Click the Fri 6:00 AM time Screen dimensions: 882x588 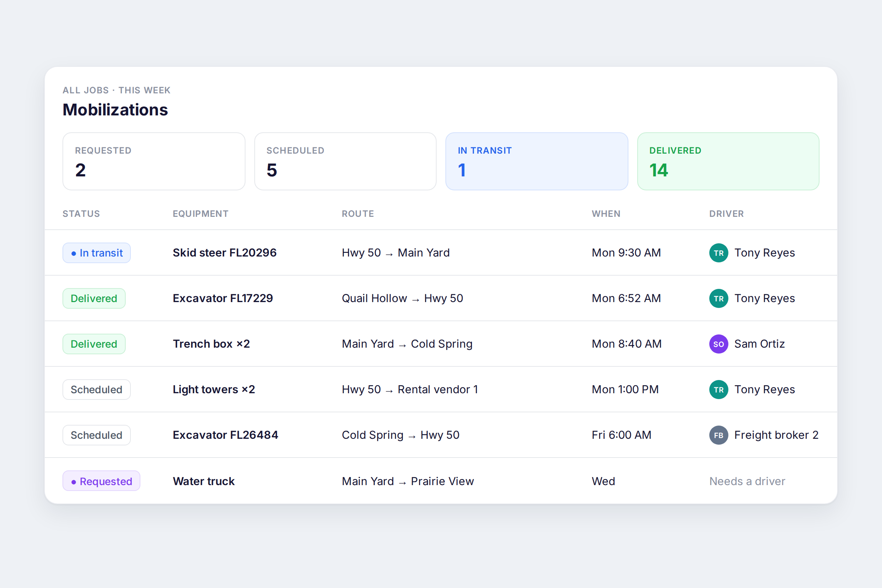(621, 435)
